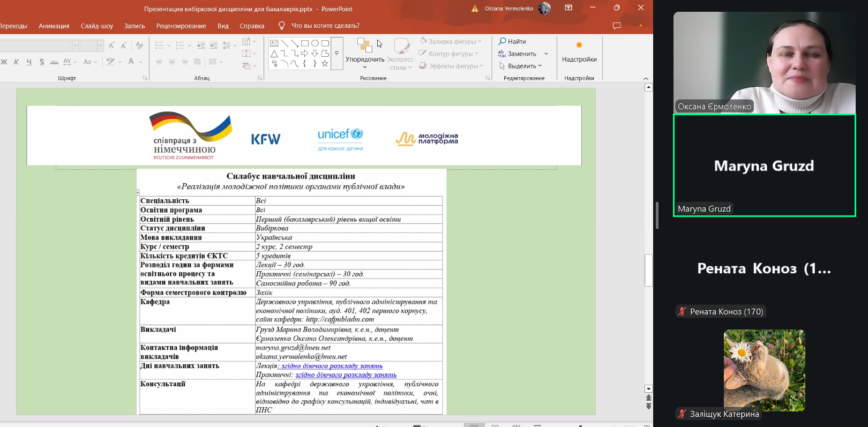Select the star shape in the shapes gallery
This screenshot has width=868, height=427.
(325, 64)
